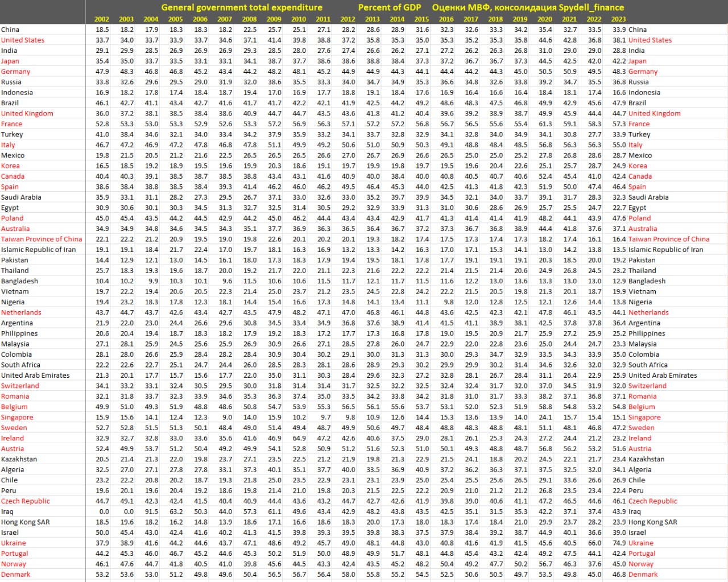Screen dimensions: 728x582
Task: Click Denmark label after its 2023 value 46.8
Action: (x=643, y=575)
